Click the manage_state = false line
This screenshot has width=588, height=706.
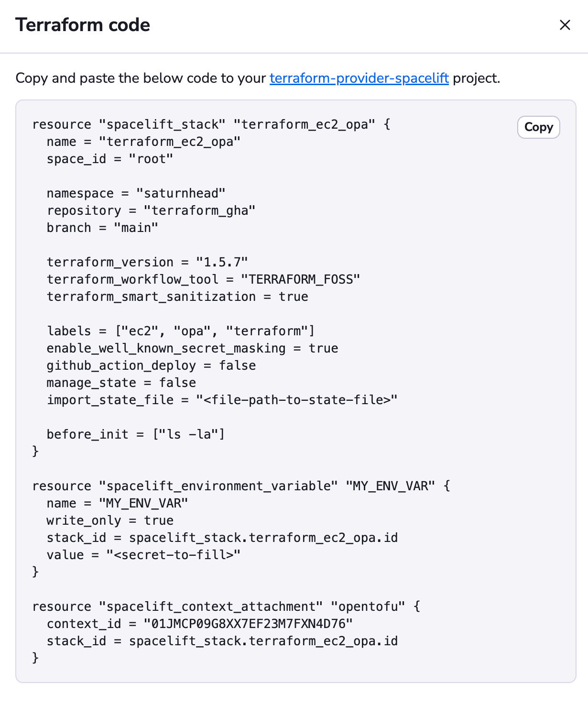pos(121,383)
